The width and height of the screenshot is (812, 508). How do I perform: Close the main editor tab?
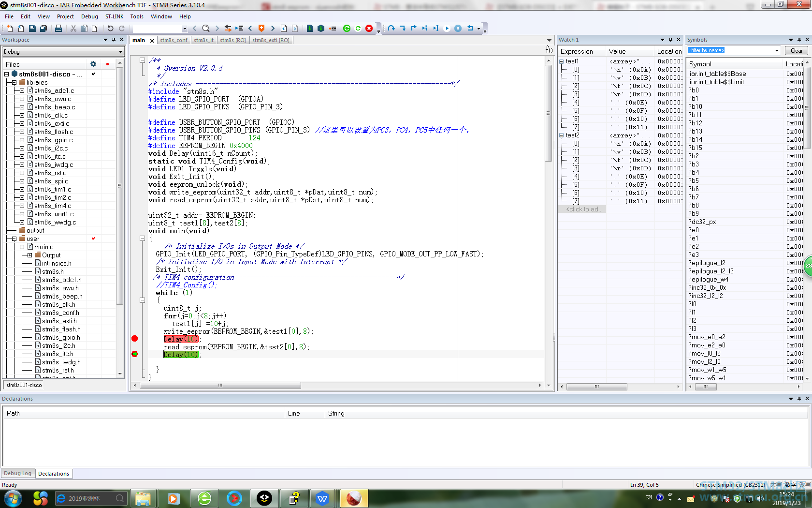pyautogui.click(x=152, y=41)
